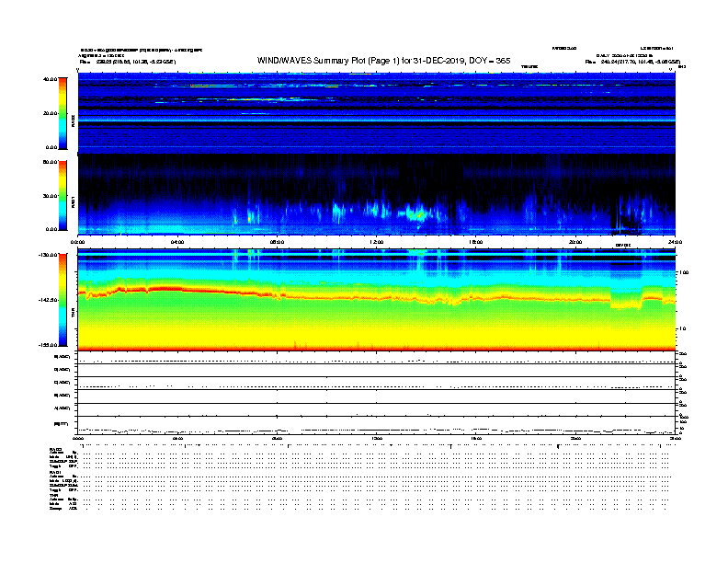Image resolution: width=728 pixels, height=563 pixels.
Task: Click the 100 frequency label beside TNR panel
Action: click(684, 272)
